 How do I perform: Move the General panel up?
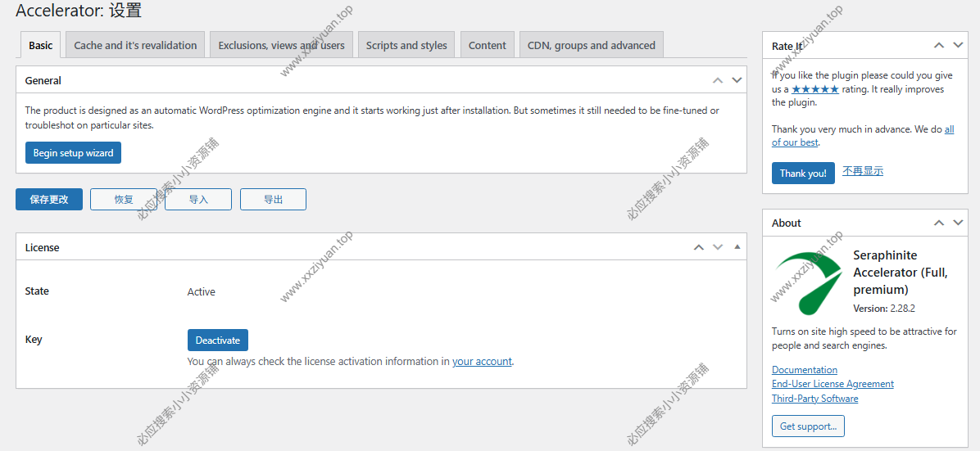[718, 80]
